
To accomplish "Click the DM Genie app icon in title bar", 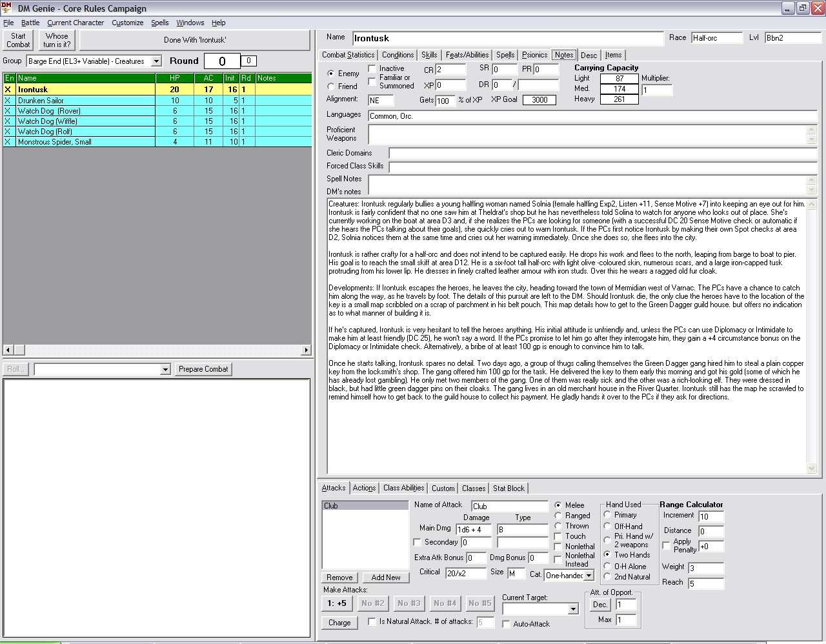I will point(6,8).
